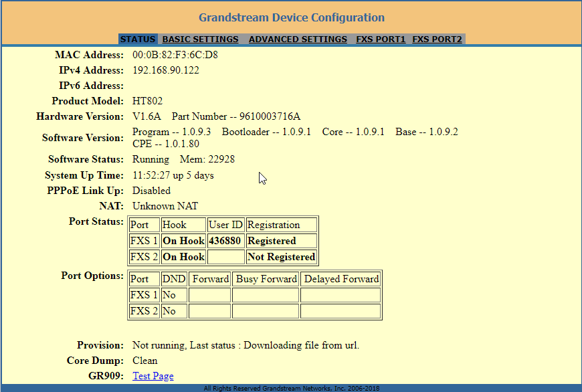Click the PPPoE Link Up Disabled value
The height and width of the screenshot is (392, 582).
click(x=151, y=191)
